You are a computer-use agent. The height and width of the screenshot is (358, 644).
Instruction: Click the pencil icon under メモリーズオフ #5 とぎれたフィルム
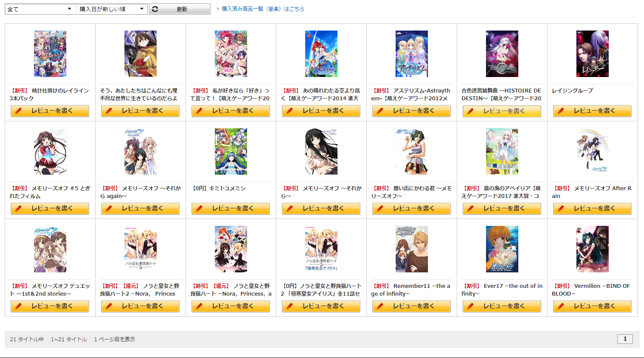coord(18,209)
